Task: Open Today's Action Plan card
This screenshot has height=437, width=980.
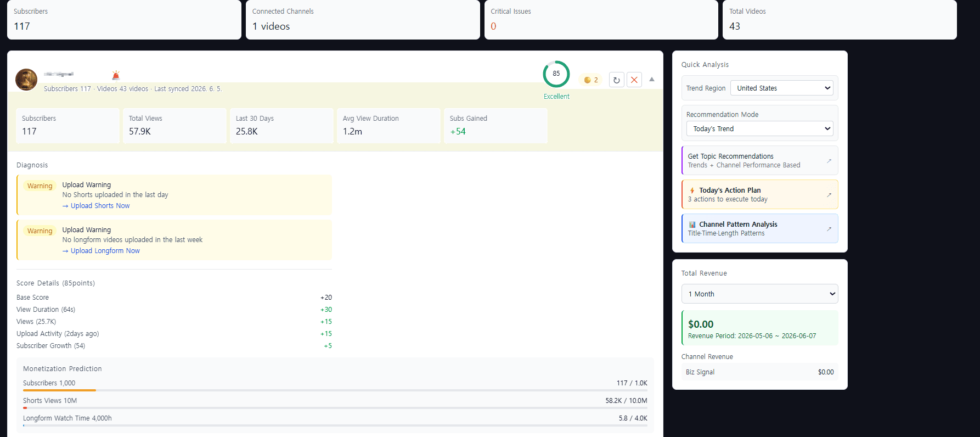Action: (x=760, y=194)
